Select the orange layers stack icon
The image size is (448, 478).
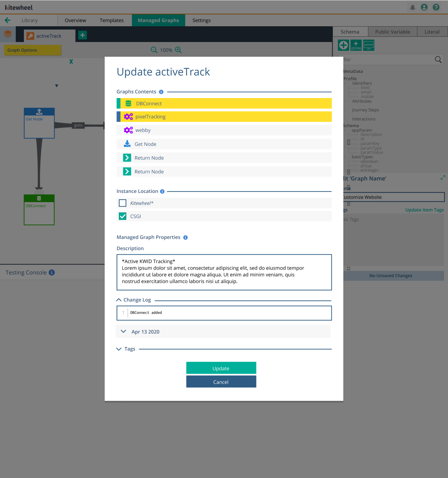tap(7, 34)
